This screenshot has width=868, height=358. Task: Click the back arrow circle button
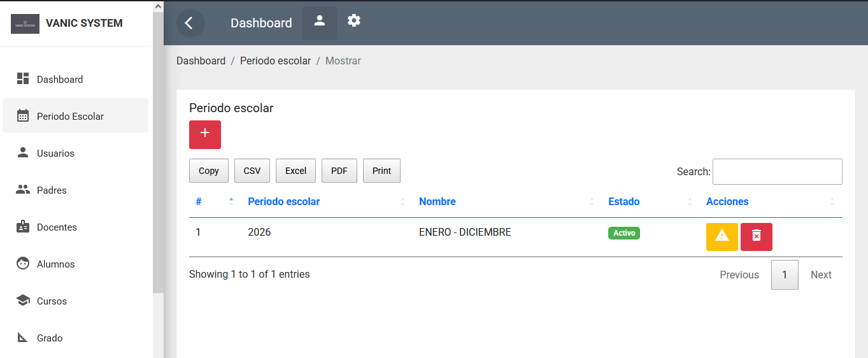[x=190, y=23]
